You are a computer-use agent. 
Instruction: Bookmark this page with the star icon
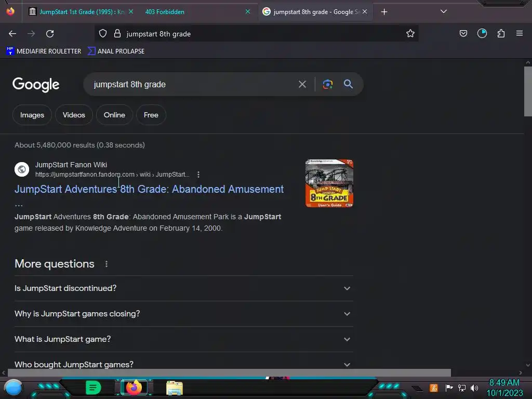(x=410, y=33)
